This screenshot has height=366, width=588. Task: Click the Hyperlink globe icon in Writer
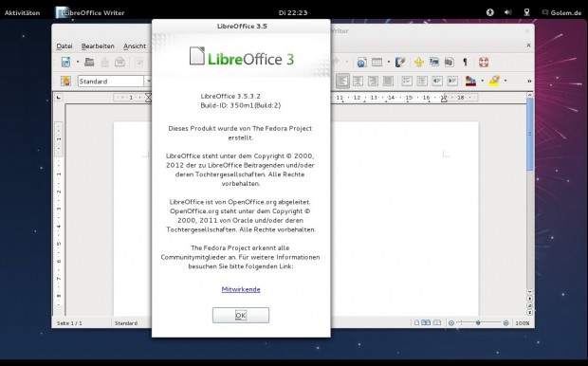(361, 63)
